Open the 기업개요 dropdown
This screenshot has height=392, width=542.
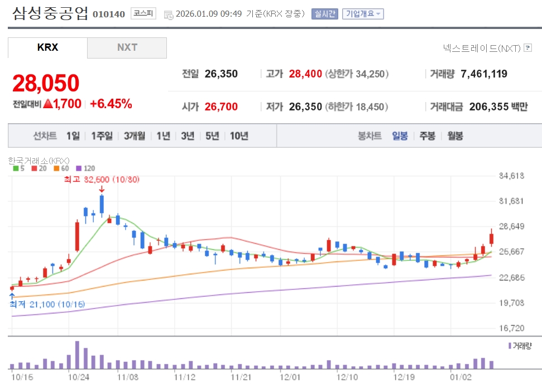[x=363, y=14]
